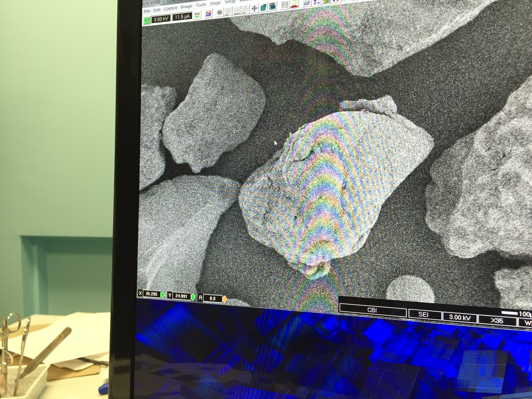Image resolution: width=532 pixels, height=399 pixels.
Task: Choose the four-pane quad layout icon
Action: point(246,9)
